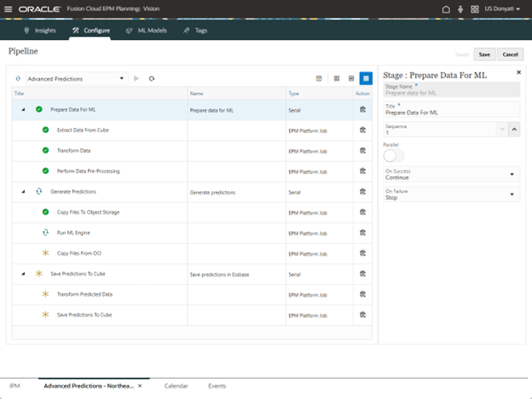The width and height of the screenshot is (532, 399).
Task: Click the Home icon in header
Action: pos(445,9)
